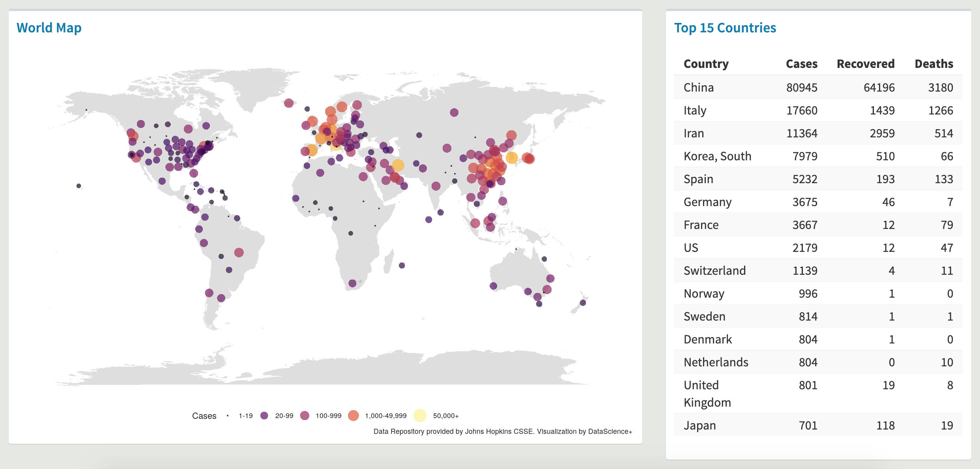Click the Iceland case bubble
This screenshot has height=469, width=980.
click(x=289, y=103)
